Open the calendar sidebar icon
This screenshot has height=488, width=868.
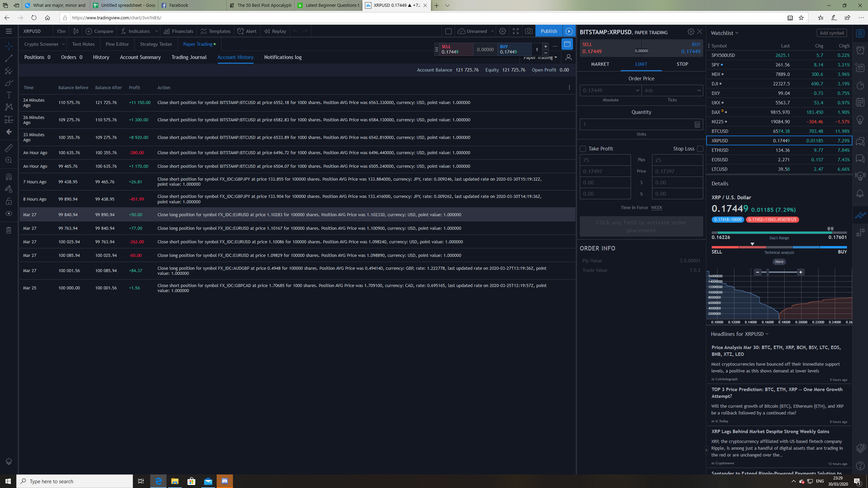coord(860,102)
